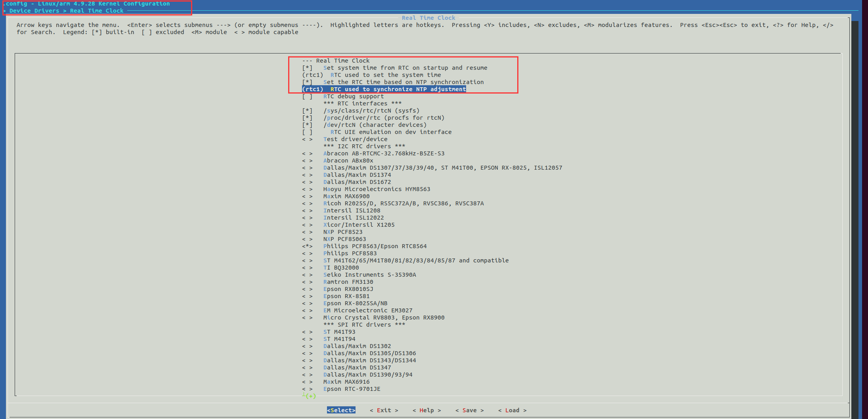868x419 pixels.
Task: Enable RTC UIE emulation on dev interface
Action: pos(377,132)
